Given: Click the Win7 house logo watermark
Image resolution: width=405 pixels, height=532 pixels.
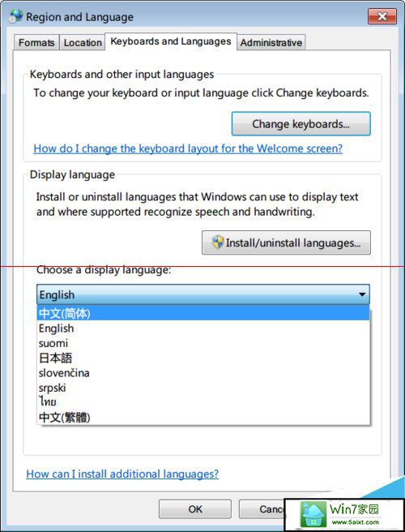Looking at the screenshot, I should [313, 514].
